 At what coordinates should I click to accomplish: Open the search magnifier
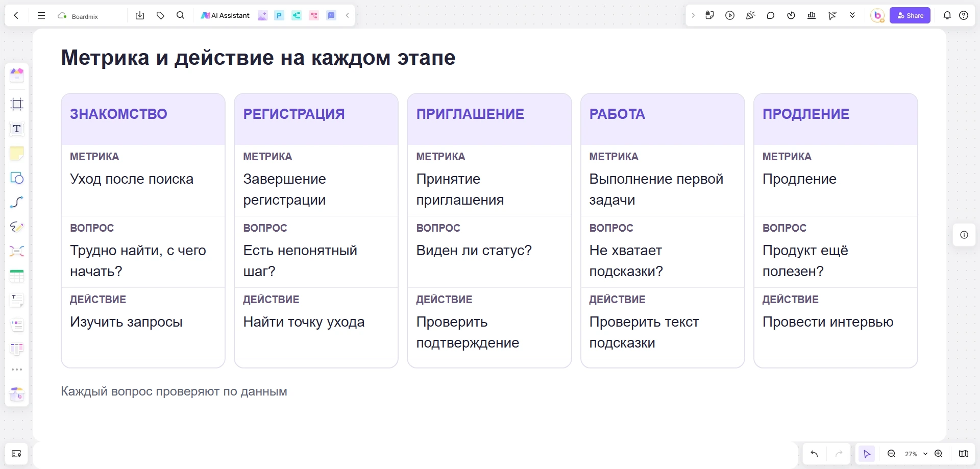(180, 15)
